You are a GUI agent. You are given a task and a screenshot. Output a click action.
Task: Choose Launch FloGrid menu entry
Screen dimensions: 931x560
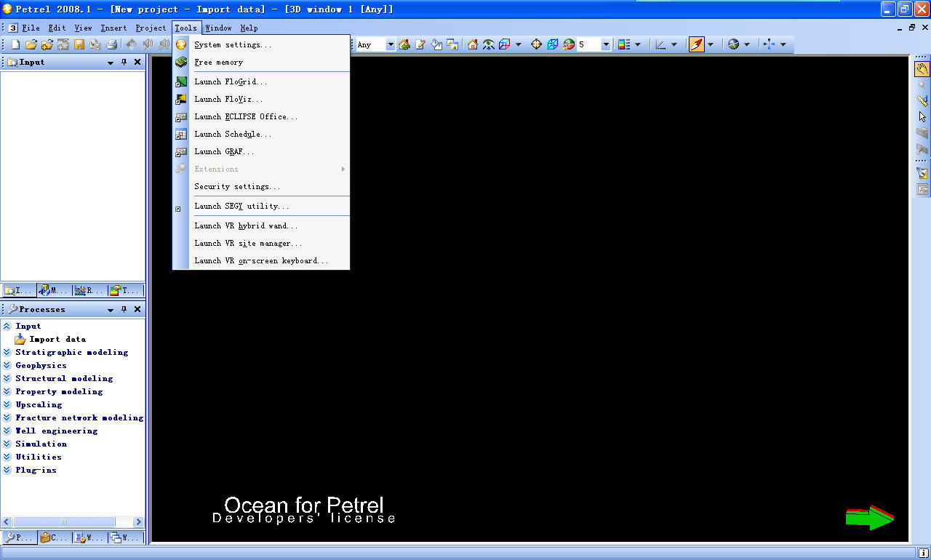[x=261, y=81]
